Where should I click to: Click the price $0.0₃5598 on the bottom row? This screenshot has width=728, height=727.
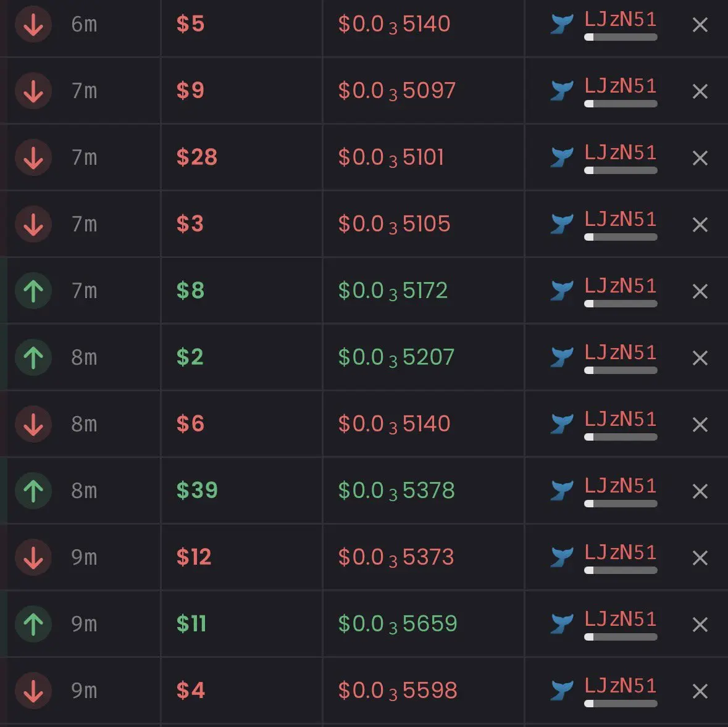(x=398, y=691)
